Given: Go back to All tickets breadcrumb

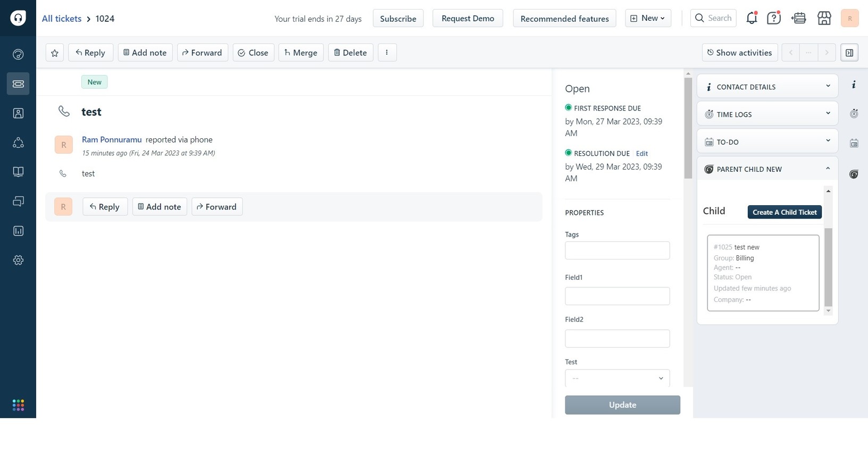Looking at the screenshot, I should [62, 19].
